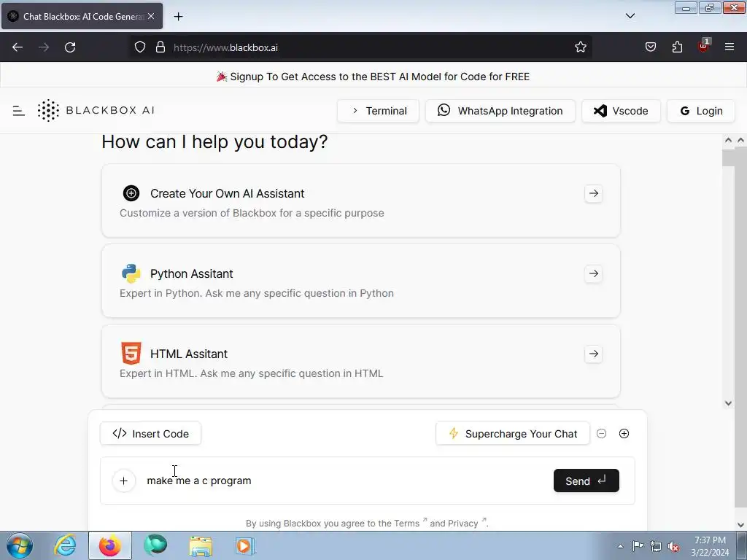
Task: Bookmark this page with star icon
Action: (580, 47)
